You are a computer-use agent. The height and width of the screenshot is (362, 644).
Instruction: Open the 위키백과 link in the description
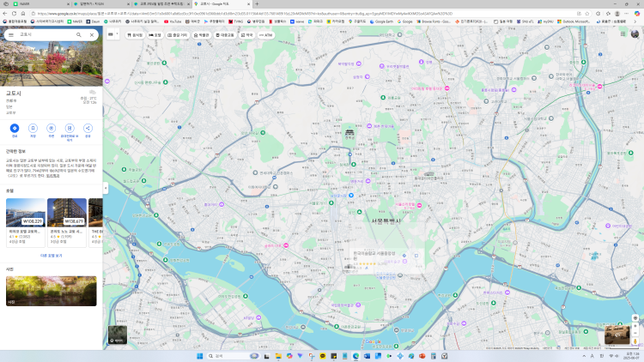coord(52,176)
